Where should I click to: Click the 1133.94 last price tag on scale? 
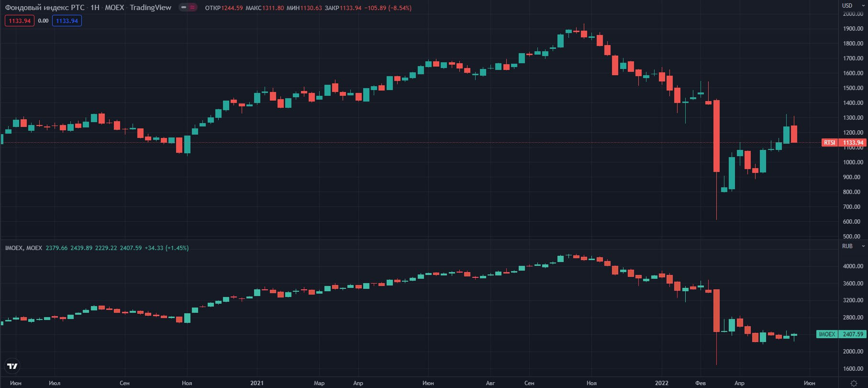853,143
